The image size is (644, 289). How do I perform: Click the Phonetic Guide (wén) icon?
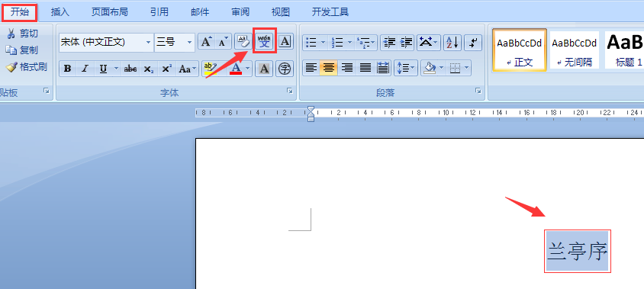click(265, 41)
